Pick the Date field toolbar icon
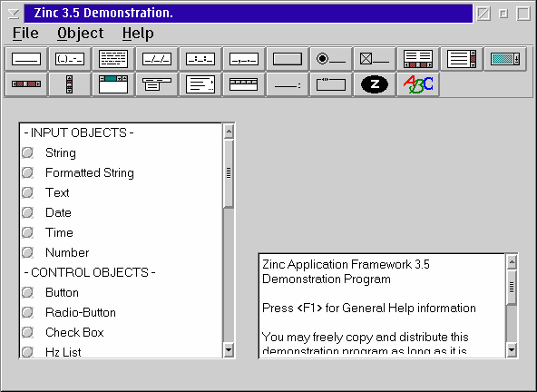Screen dimensions: 537x392 click(x=157, y=59)
